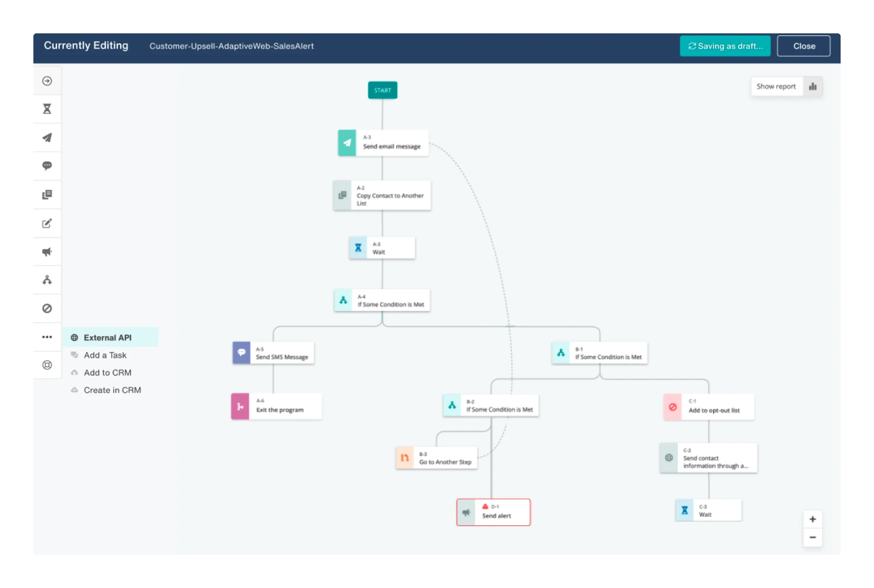This screenshot has width=874, height=588.
Task: Click the arrow circle icon atop sidebar
Action: point(47,81)
